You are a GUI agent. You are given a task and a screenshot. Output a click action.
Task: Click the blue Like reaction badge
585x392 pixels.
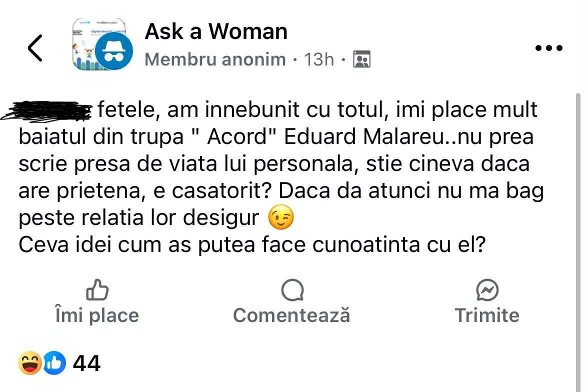pos(54,363)
